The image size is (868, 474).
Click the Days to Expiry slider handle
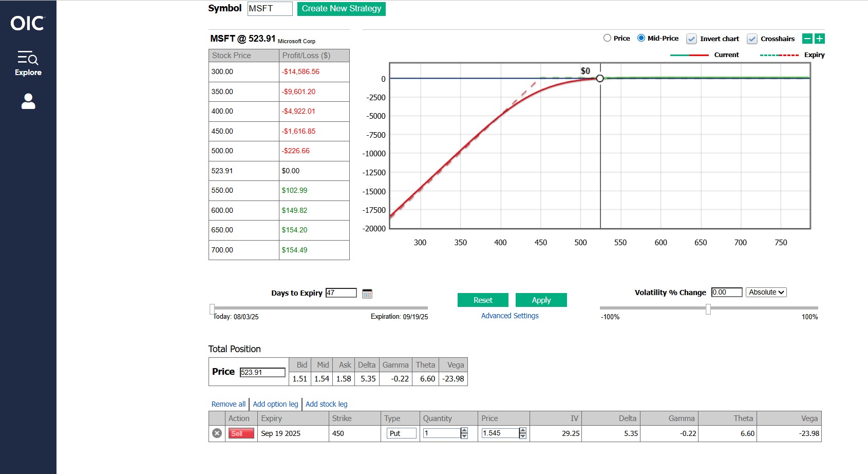(x=212, y=309)
